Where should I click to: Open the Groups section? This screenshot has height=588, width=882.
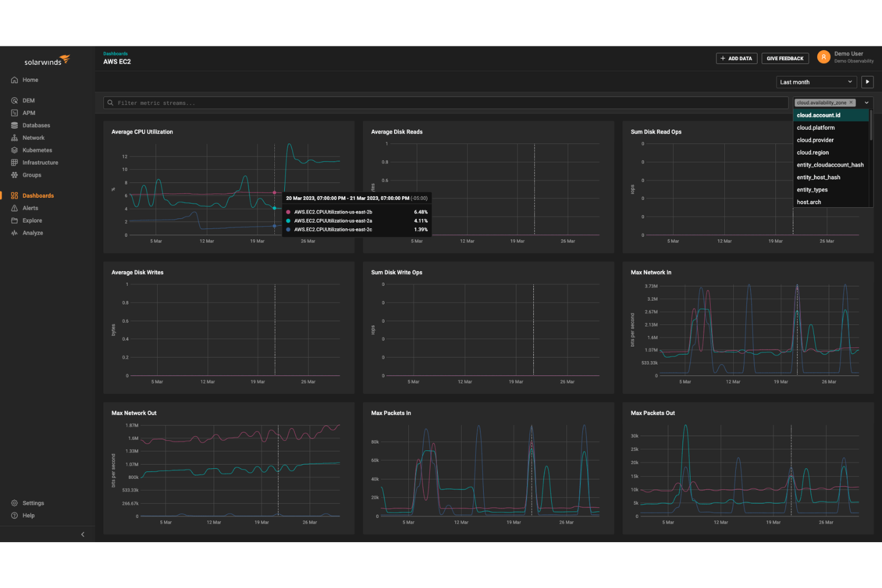point(31,175)
